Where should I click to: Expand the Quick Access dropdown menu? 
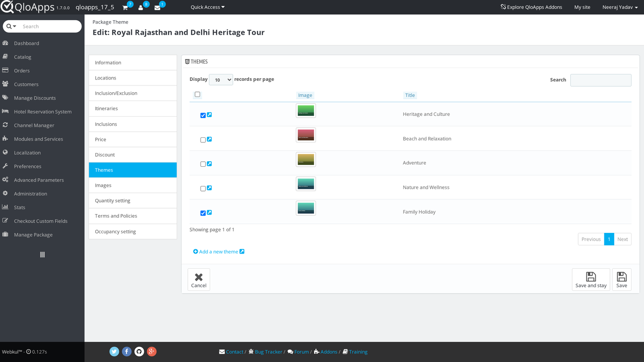point(207,7)
